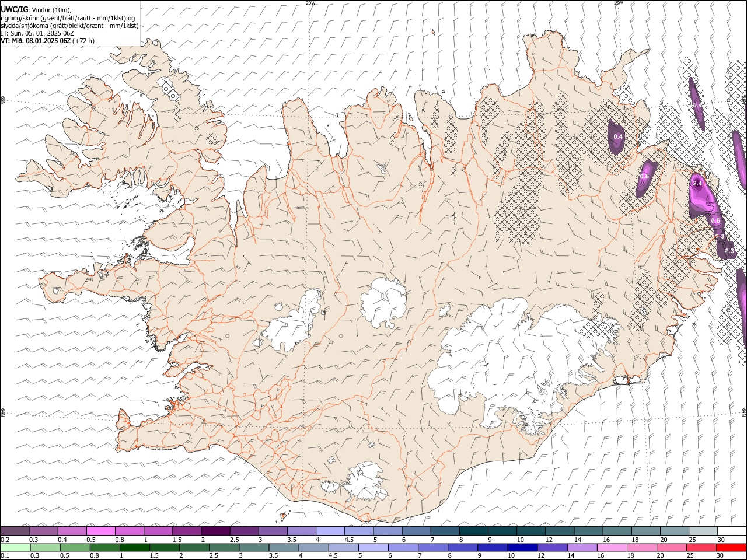Select the lower legend swatch between 4 and 4.5
This screenshot has height=560, width=747.
point(313,547)
